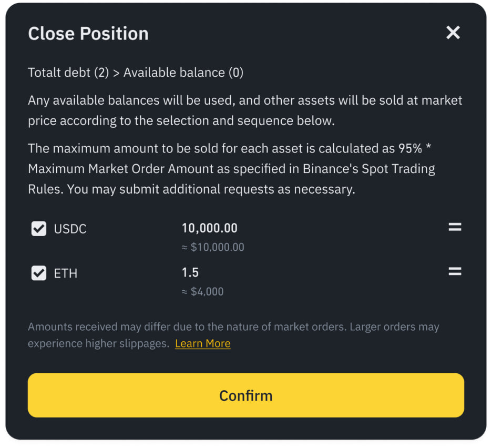Click the 10,000.00 USDC amount
492x448 pixels.
[x=209, y=228]
